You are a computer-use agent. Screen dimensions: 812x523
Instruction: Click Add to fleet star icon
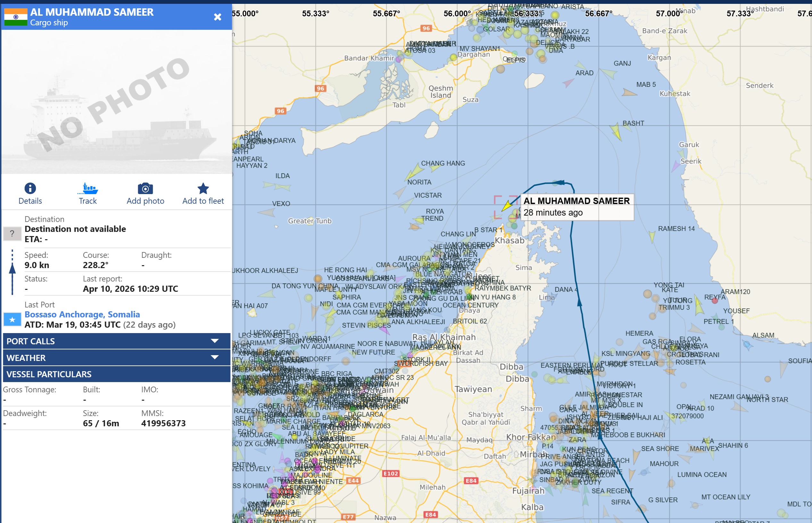[x=203, y=189]
